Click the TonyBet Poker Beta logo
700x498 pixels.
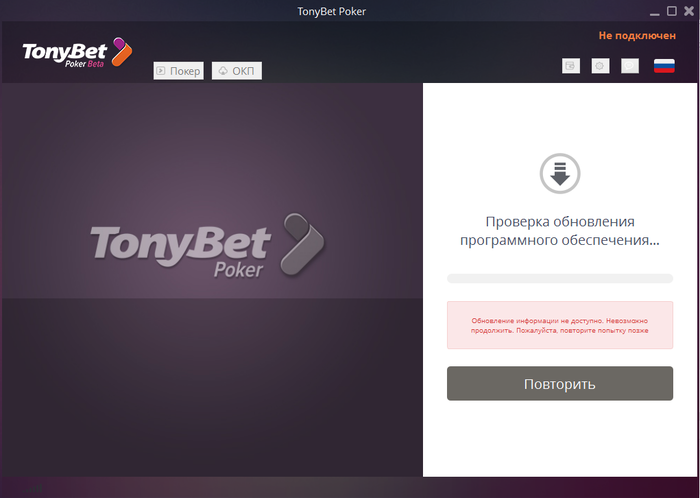tap(77, 53)
